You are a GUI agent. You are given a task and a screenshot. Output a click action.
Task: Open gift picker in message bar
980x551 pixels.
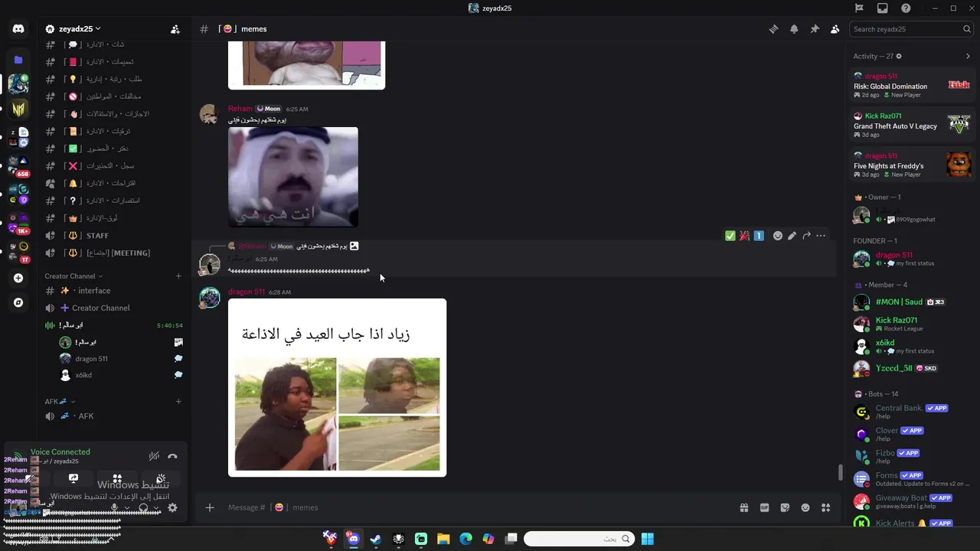click(x=743, y=507)
